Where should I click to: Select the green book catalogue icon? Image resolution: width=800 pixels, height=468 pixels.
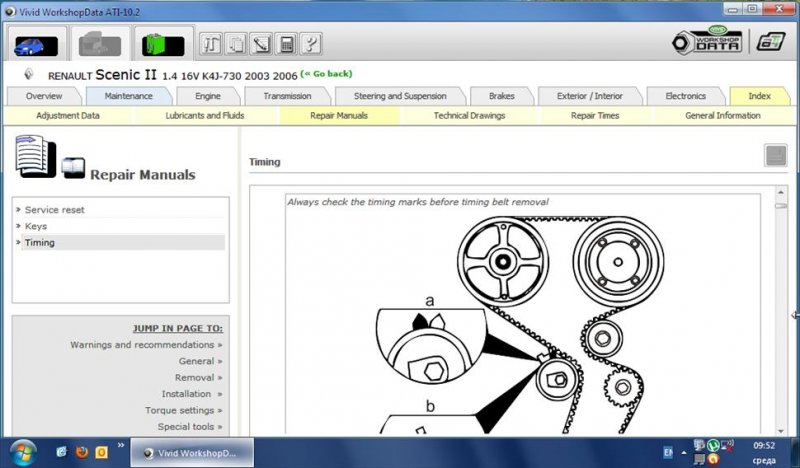(163, 45)
